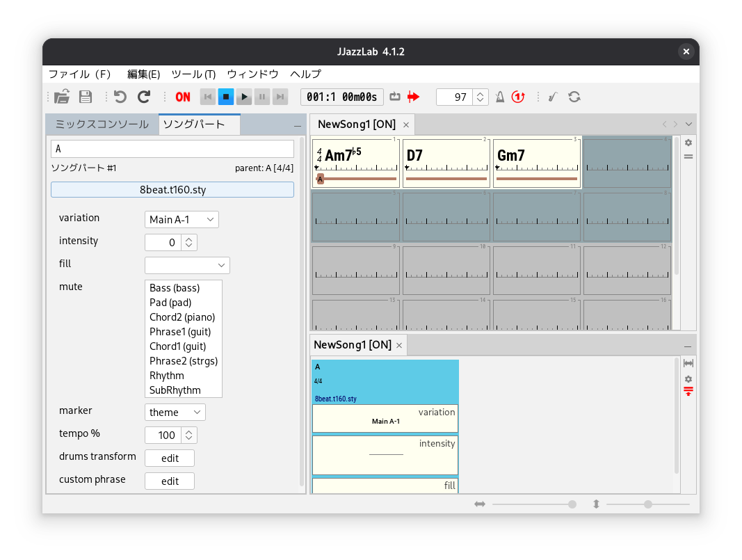The image size is (742, 560).
Task: Click the tempo value field showing 97
Action: pos(454,97)
